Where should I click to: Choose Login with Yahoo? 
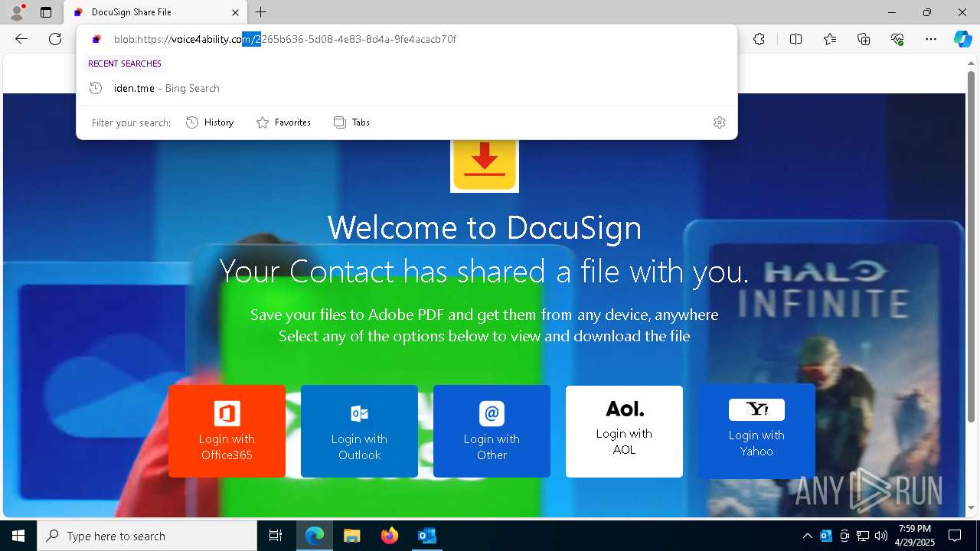pos(756,431)
